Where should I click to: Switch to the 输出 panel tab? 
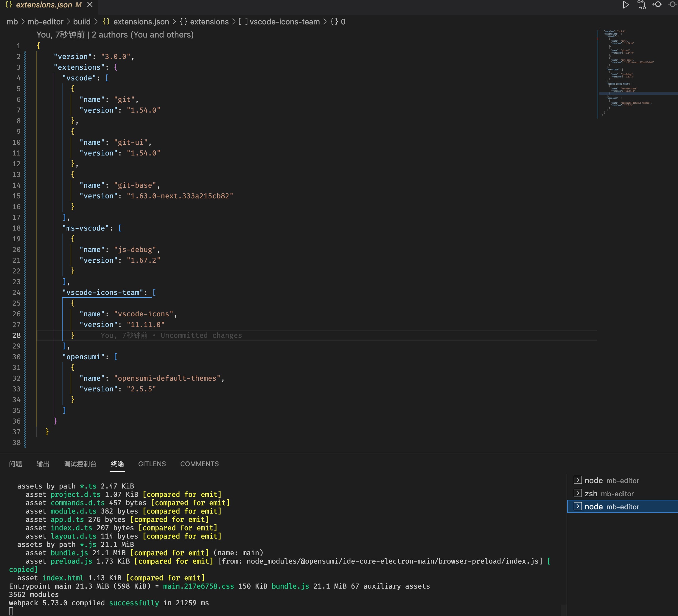(43, 464)
